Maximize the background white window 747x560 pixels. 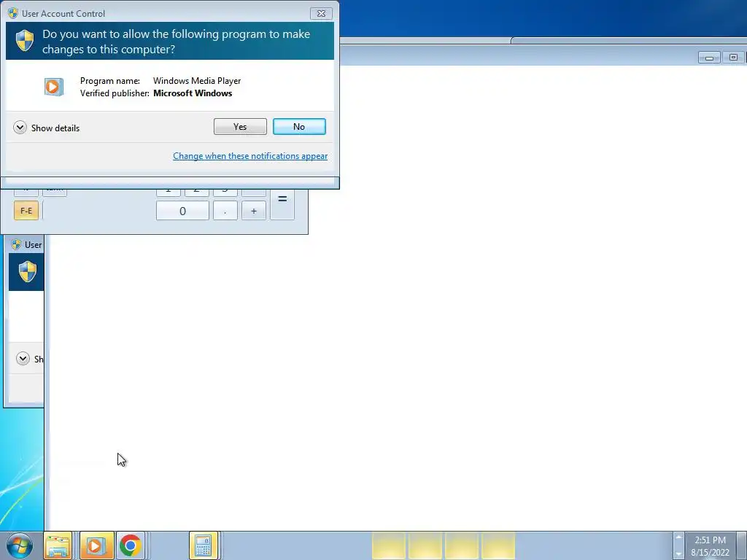click(733, 58)
